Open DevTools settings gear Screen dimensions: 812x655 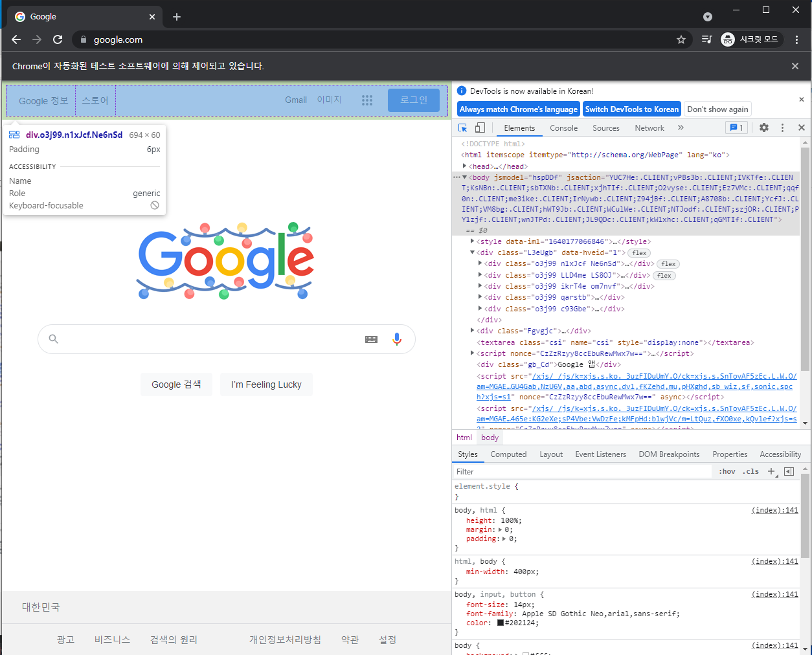click(764, 128)
